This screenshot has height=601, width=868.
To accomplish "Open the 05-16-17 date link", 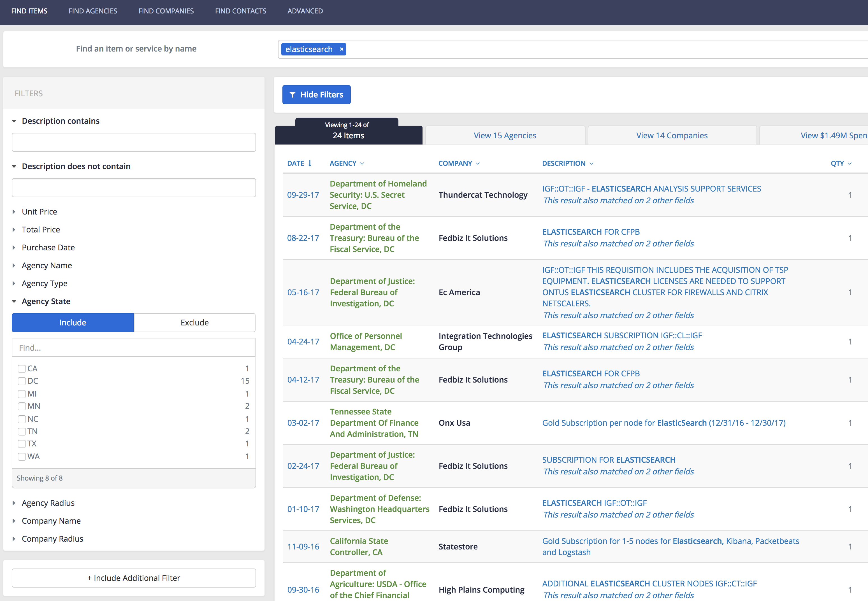I will coord(303,292).
